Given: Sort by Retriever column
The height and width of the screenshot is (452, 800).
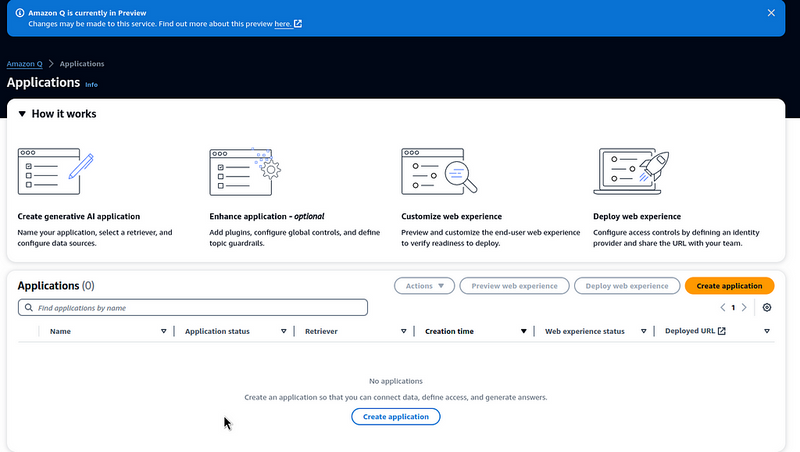Looking at the screenshot, I should click(x=403, y=331).
